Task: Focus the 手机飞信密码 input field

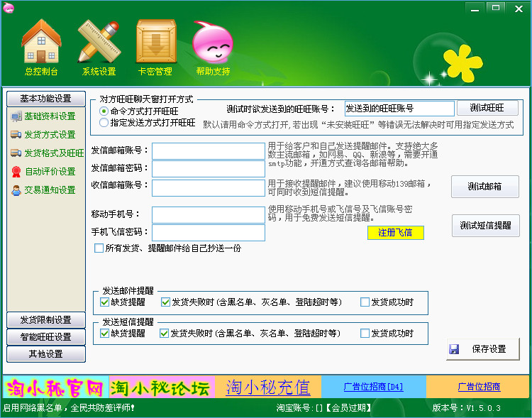Action: pos(209,233)
